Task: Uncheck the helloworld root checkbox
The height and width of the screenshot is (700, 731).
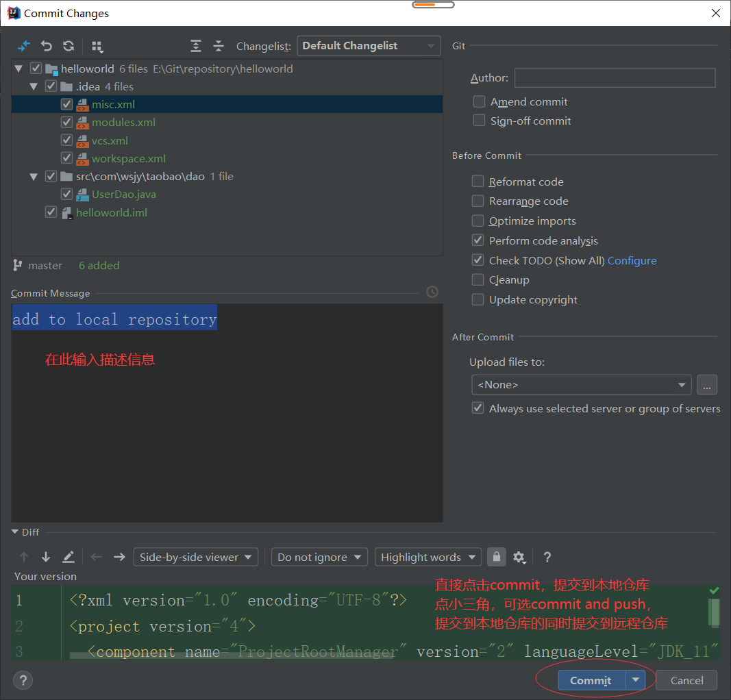Action: [x=36, y=68]
